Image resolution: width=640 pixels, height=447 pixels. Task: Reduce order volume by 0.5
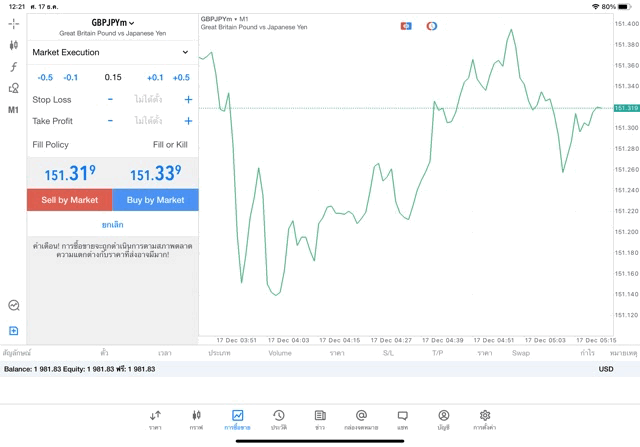point(45,77)
